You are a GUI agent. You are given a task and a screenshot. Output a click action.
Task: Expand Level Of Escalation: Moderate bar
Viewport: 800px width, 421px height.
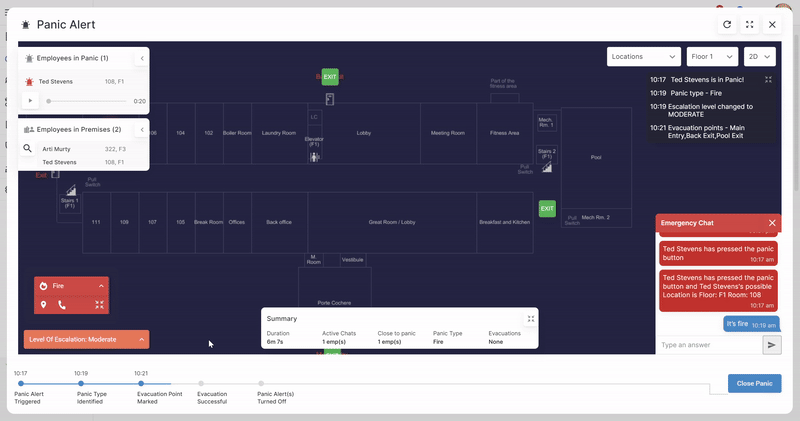(x=141, y=340)
